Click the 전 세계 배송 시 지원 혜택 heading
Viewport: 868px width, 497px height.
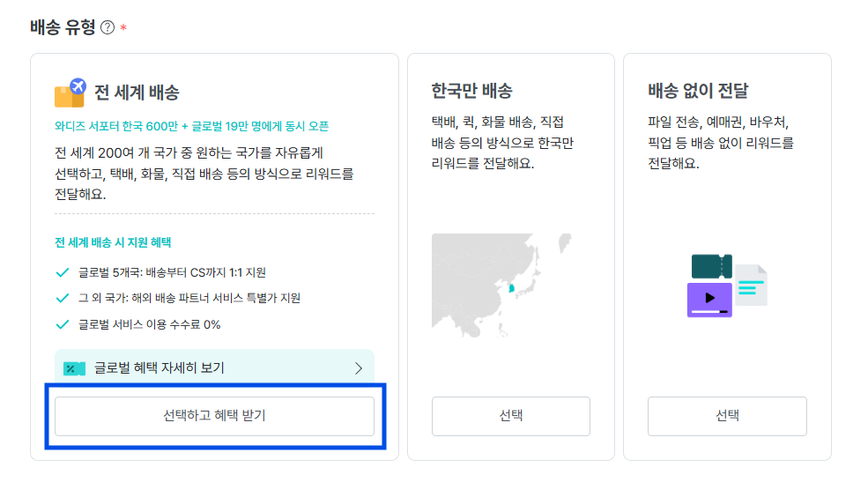click(113, 241)
